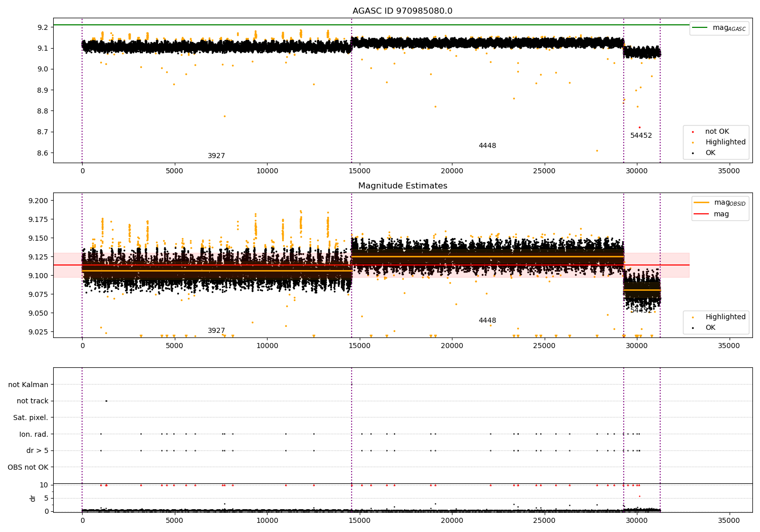760x532 pixels.
Task: Click the '9.150' tick on middle plot y-axis
Action: 39,238
